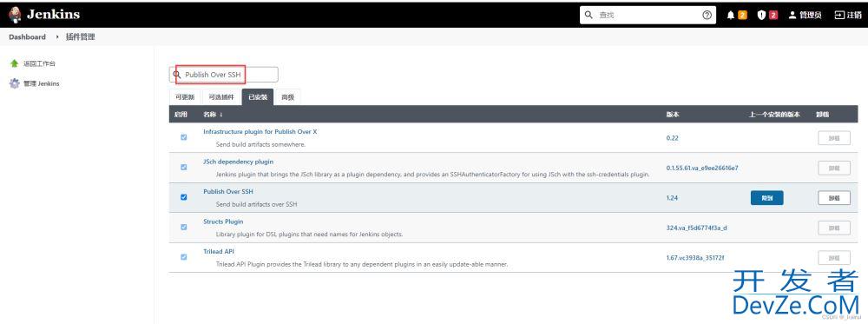Click the Jenkins butler logo icon
Image resolution: width=868 pixels, height=324 pixels.
pos(15,15)
